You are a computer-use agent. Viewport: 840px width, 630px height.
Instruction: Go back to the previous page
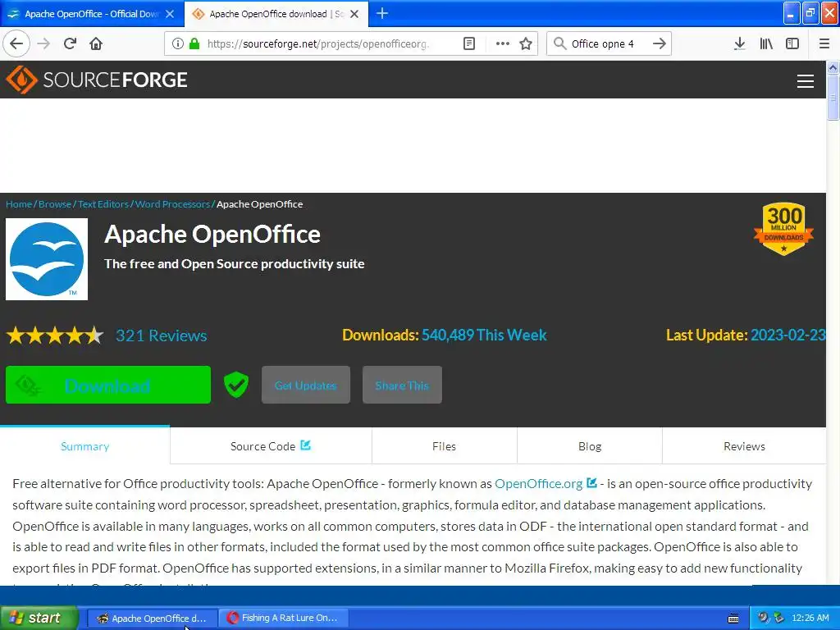click(x=16, y=43)
